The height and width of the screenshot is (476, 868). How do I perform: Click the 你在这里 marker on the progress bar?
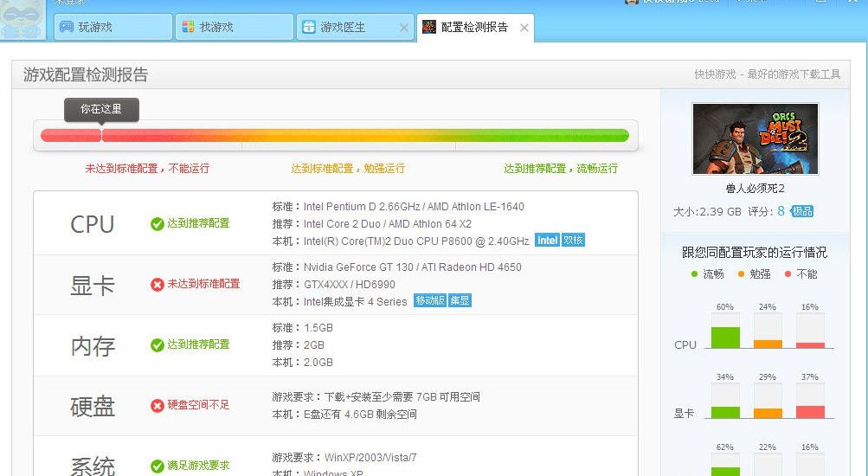click(101, 109)
